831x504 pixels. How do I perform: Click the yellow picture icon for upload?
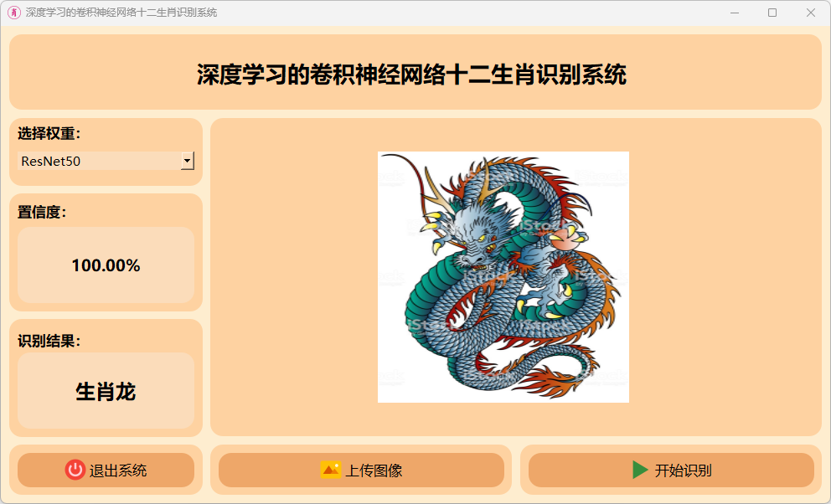coord(331,470)
